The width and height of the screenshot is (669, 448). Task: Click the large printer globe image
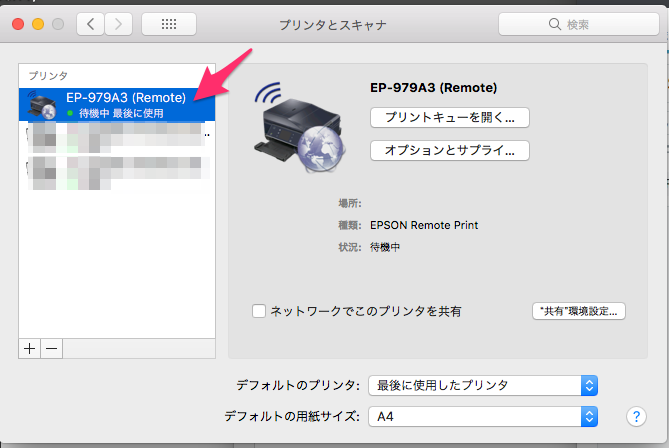(299, 127)
